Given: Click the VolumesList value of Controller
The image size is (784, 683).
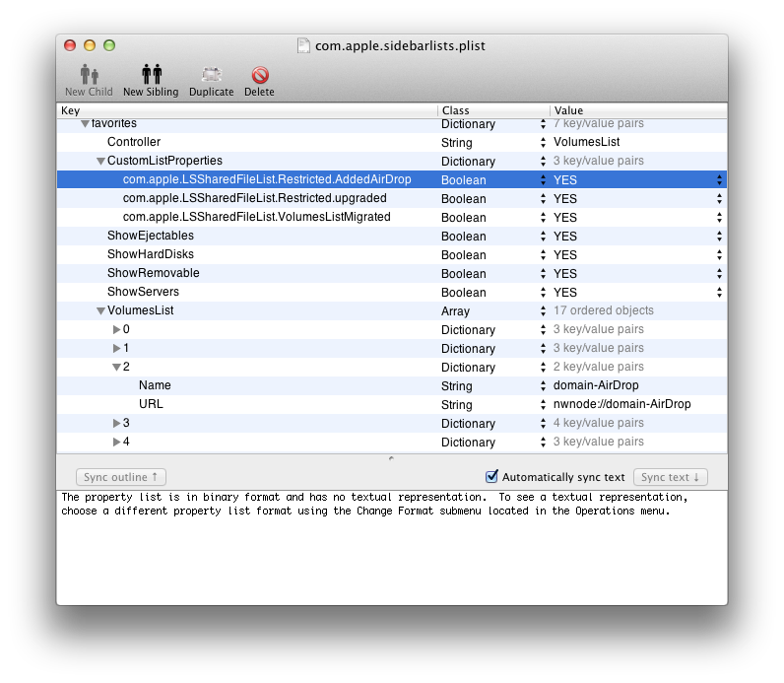Looking at the screenshot, I should pos(586,142).
